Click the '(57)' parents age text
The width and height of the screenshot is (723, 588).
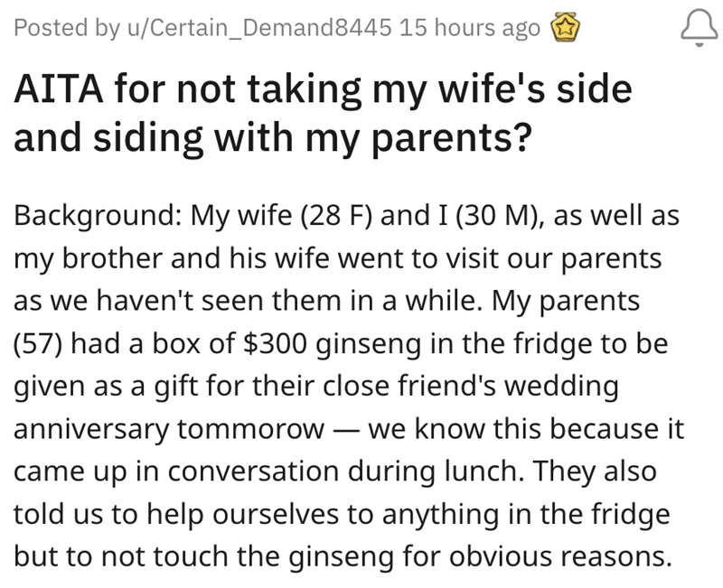(x=38, y=344)
